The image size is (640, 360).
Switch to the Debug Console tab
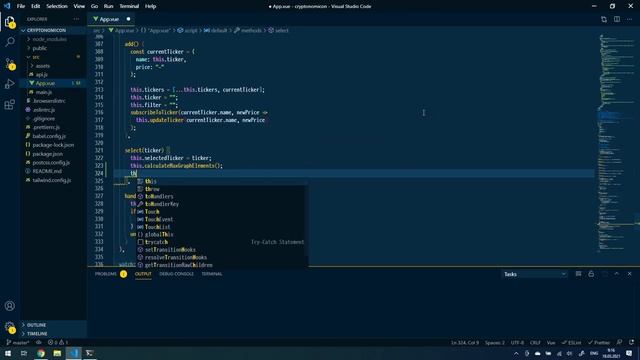176,274
